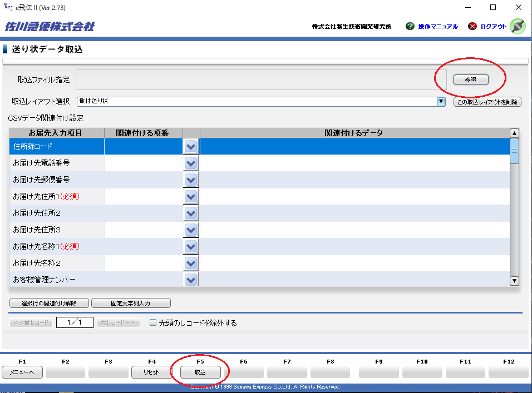This screenshot has height=393, width=532.
Task: Expand dropdown for お届け先名称1 row
Action: coord(191,246)
